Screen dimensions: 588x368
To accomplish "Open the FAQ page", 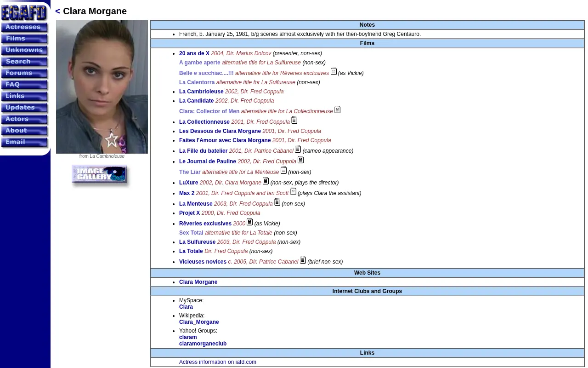I will 24,85.
